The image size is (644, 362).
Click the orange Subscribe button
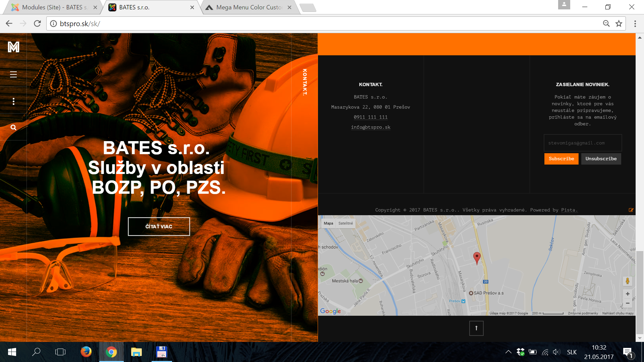[x=561, y=159]
